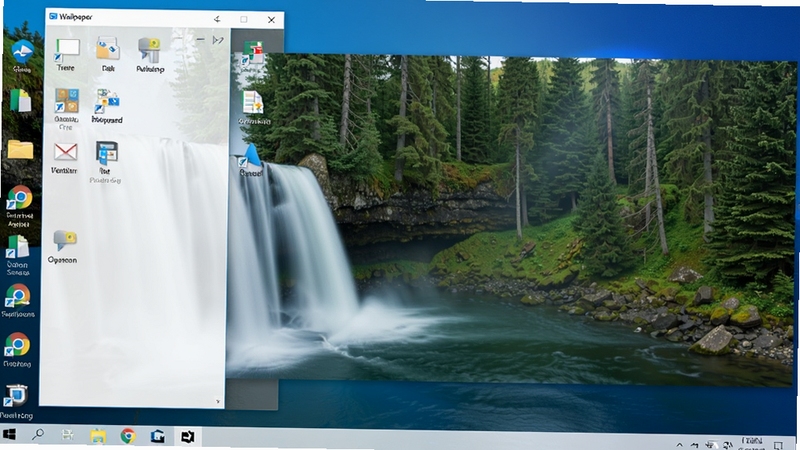Open Task View from the taskbar
This screenshot has height=450, width=800.
67,435
